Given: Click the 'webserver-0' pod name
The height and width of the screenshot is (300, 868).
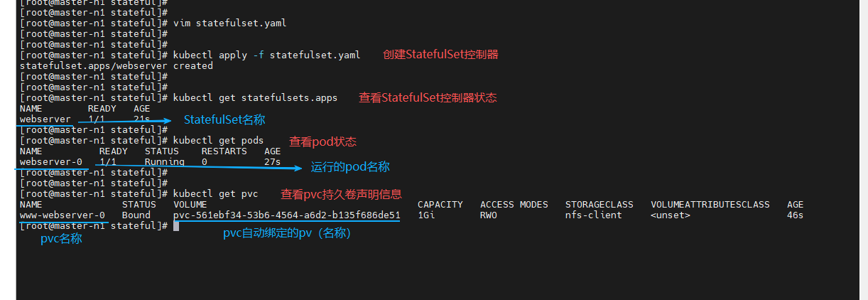Looking at the screenshot, I should tap(51, 161).
